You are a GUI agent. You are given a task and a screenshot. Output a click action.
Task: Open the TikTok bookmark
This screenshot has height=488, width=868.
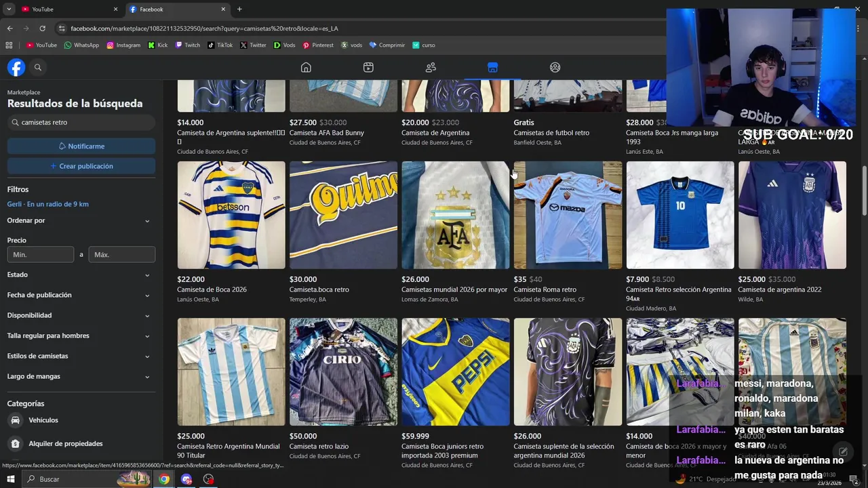point(220,45)
